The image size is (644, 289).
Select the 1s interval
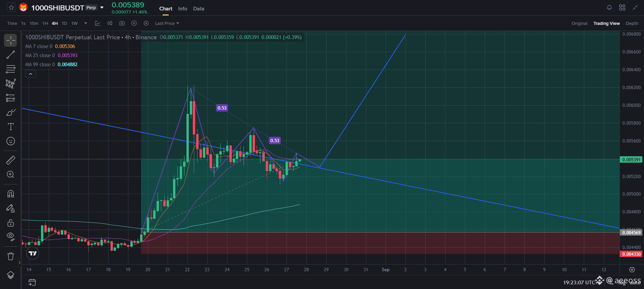(x=23, y=24)
